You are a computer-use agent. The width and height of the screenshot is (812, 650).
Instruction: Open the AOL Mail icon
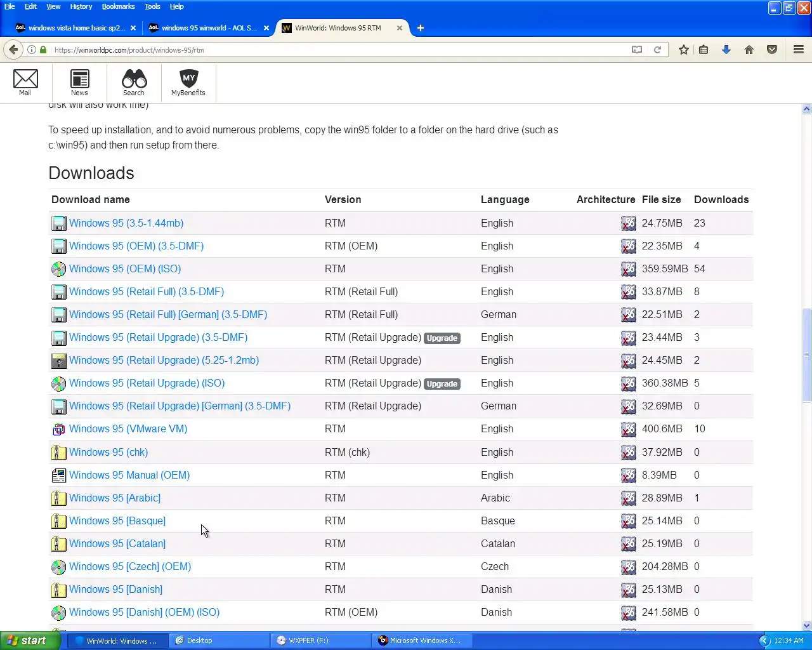pyautogui.click(x=25, y=83)
